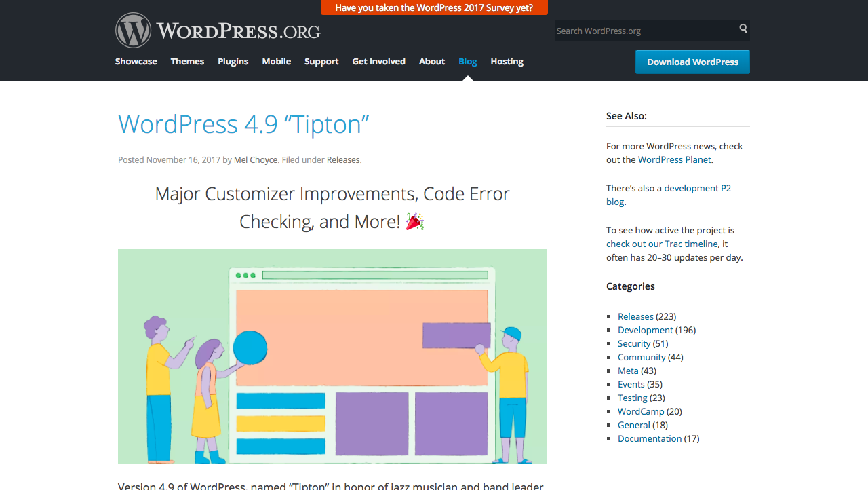Viewport: 868px width, 490px height.
Task: Click the search magnifier icon
Action: click(x=743, y=29)
